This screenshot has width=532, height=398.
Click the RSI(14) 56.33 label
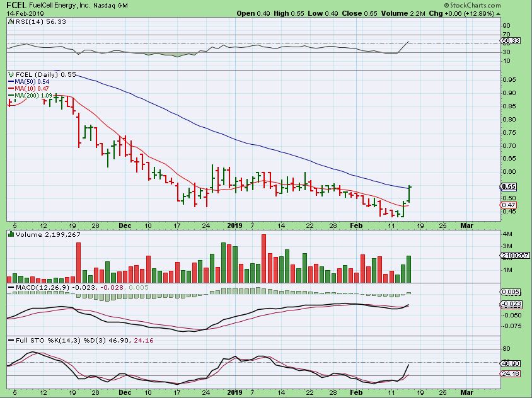point(41,21)
